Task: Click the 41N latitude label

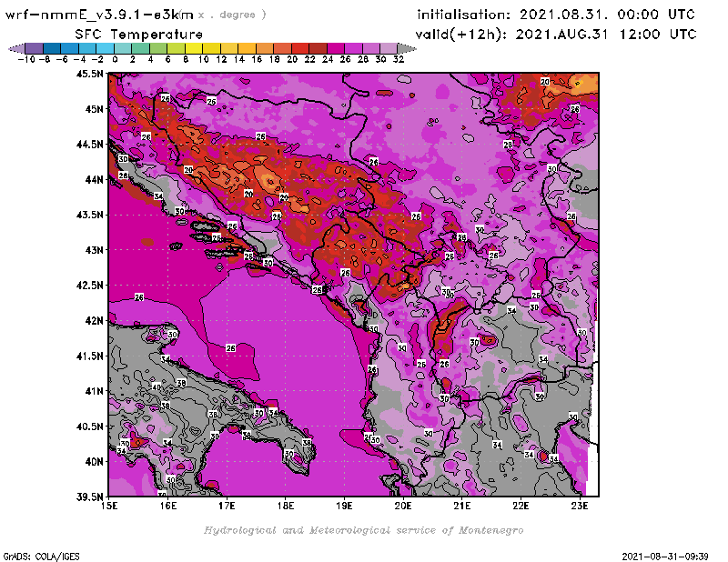Action: tap(95, 391)
